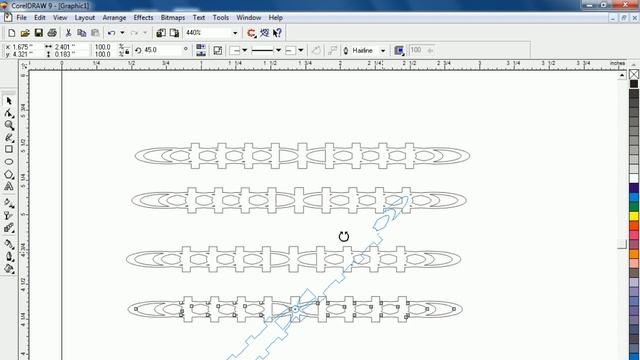
Task: Click the rotation center marker on selected object
Action: pyautogui.click(x=295, y=309)
